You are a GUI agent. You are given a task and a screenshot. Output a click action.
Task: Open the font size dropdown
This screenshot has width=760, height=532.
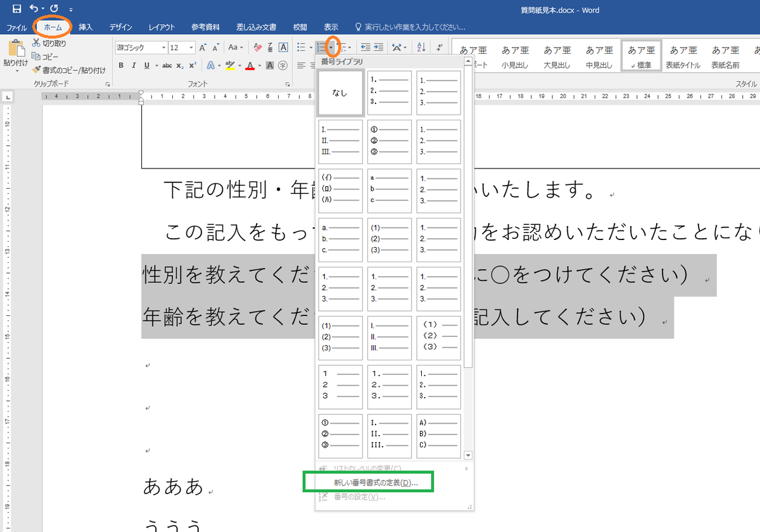[191, 47]
